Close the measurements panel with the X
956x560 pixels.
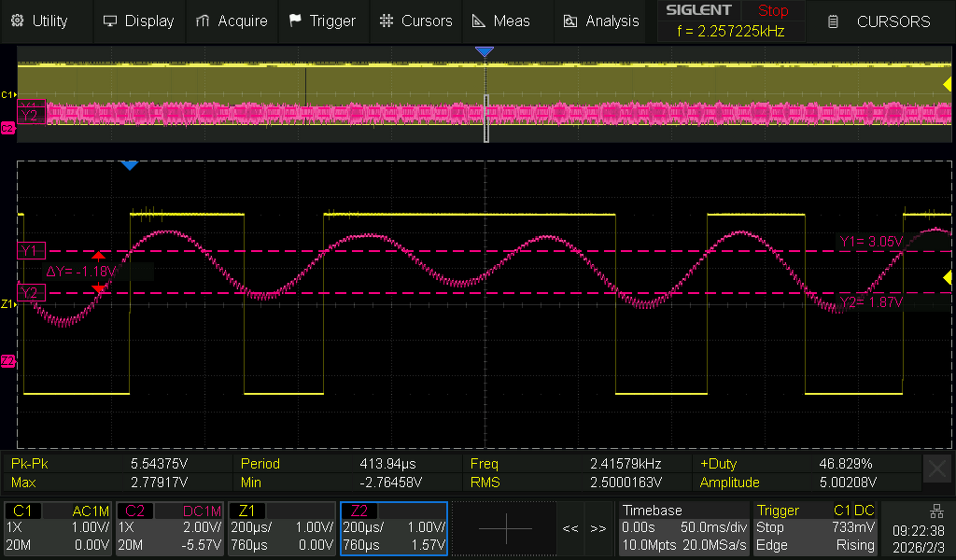coord(937,469)
